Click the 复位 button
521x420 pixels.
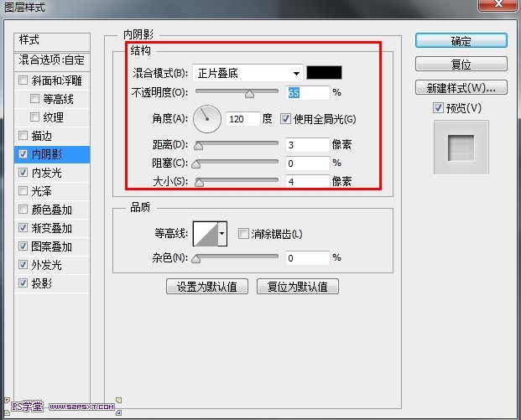(461, 64)
